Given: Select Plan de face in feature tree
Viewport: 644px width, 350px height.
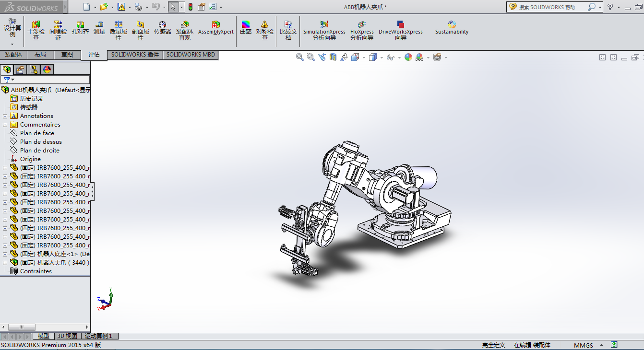Looking at the screenshot, I should [x=37, y=133].
